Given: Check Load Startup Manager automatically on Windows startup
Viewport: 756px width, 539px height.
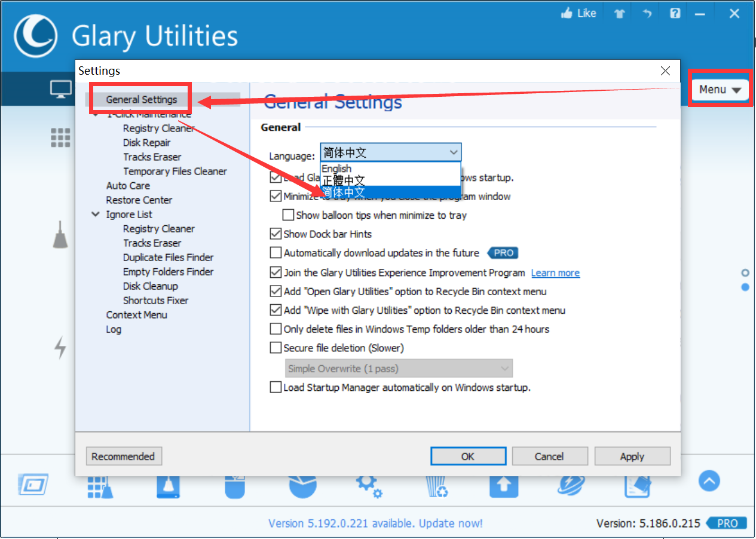Looking at the screenshot, I should click(x=276, y=387).
